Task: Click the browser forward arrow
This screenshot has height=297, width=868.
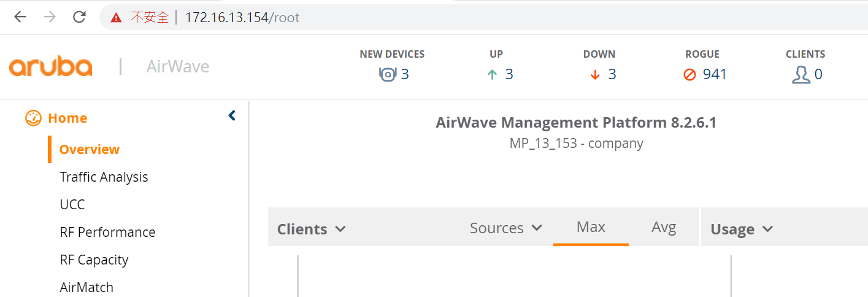Action: (x=50, y=17)
